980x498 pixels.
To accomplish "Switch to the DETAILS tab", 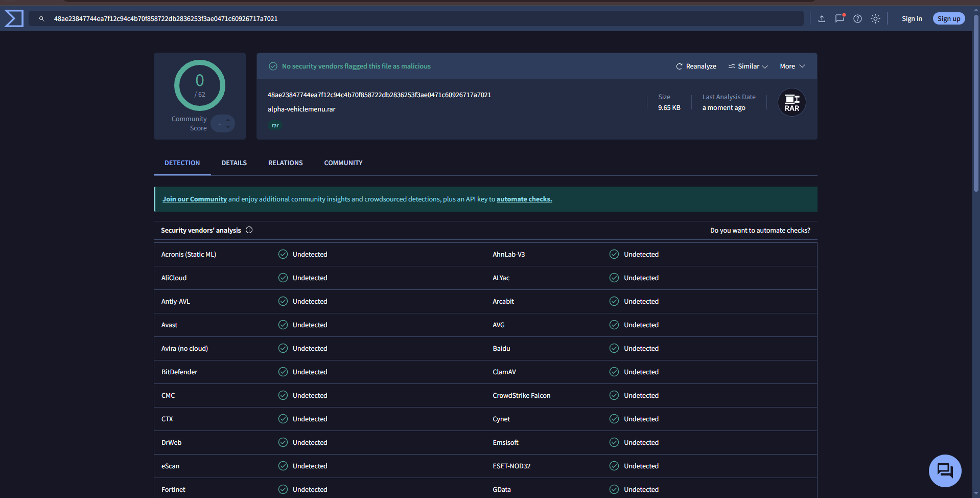I will (234, 163).
